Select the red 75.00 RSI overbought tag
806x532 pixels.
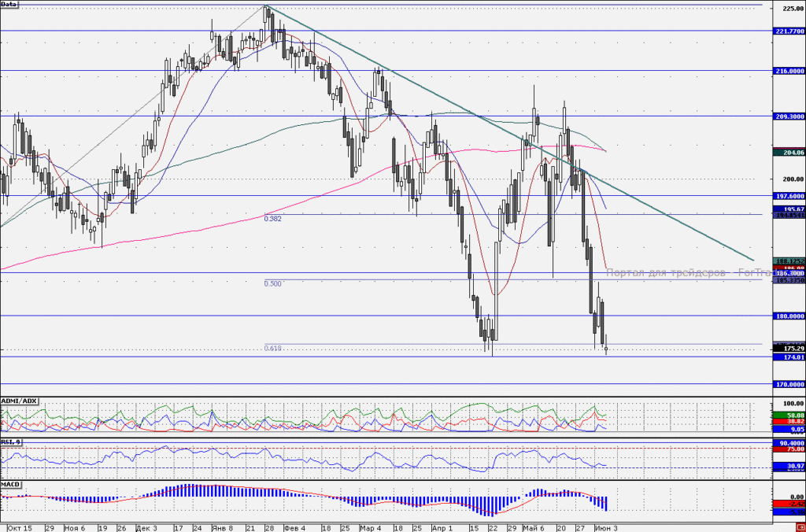789,449
